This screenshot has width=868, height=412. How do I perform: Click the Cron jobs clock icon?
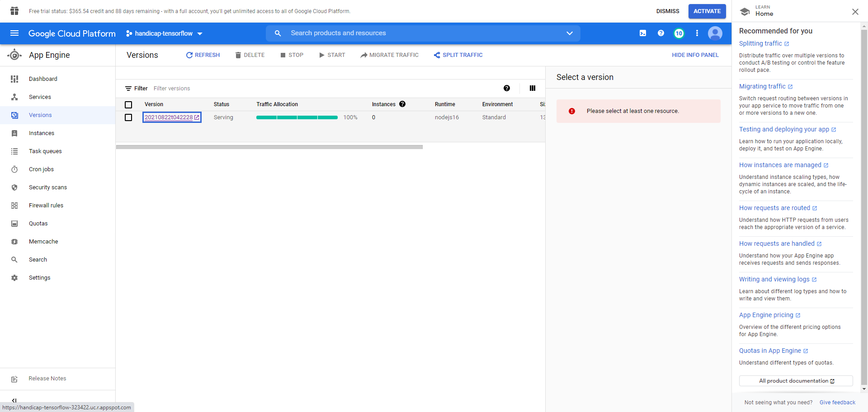tap(14, 169)
